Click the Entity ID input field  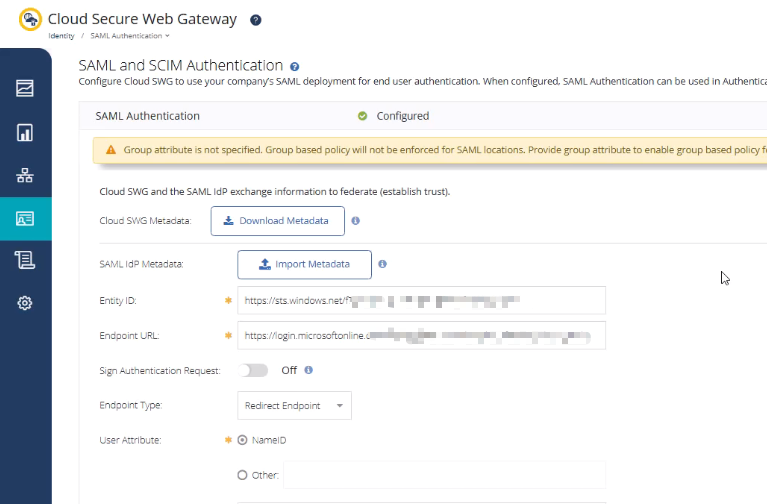click(422, 300)
